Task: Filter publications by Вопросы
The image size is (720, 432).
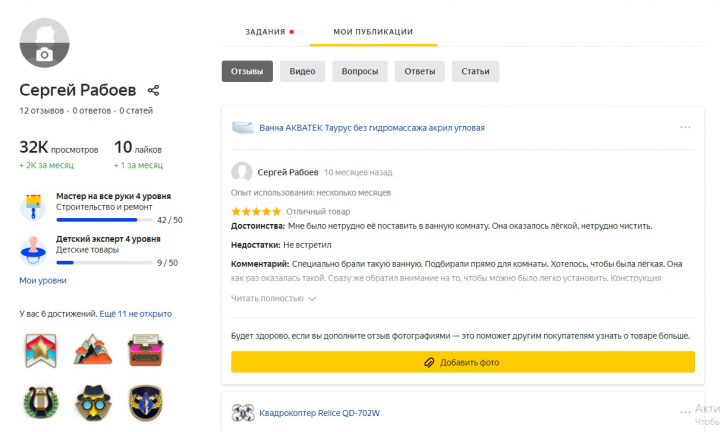Action: 359,72
